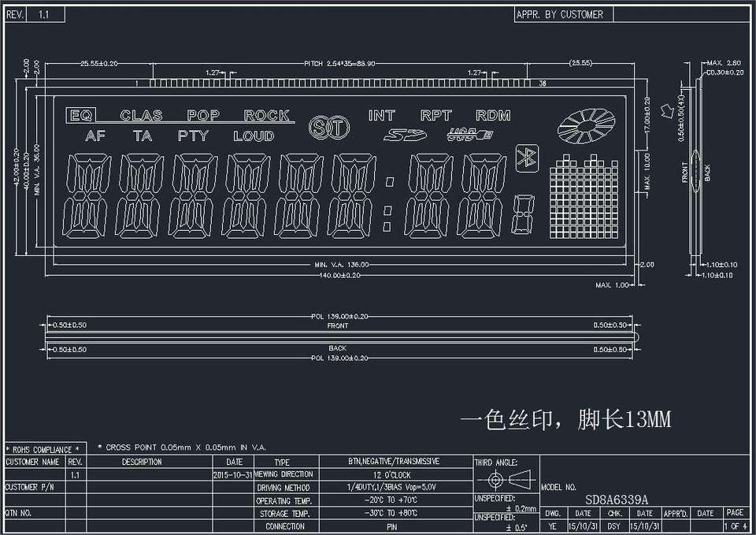Select the MAX. 1.00 dimension
This screenshot has width=756, height=535.
point(612,285)
